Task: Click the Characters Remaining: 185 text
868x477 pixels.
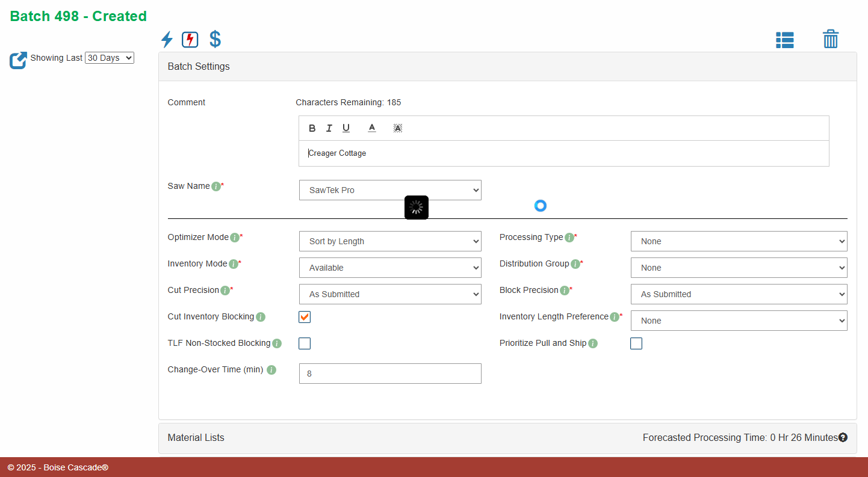Action: click(x=349, y=102)
